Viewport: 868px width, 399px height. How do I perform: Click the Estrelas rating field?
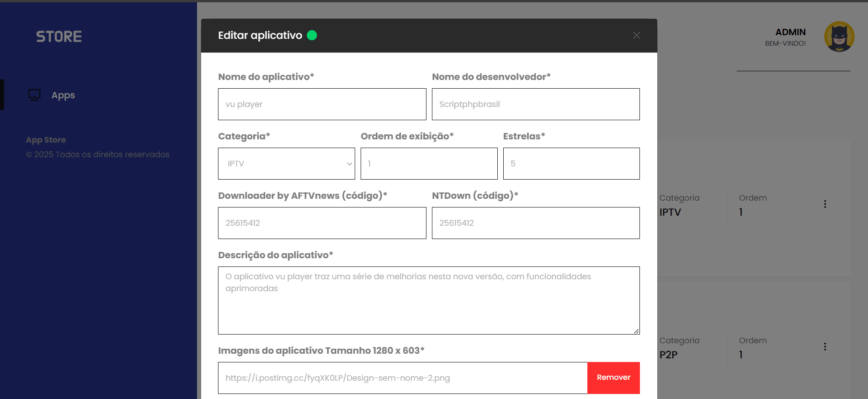coord(571,164)
